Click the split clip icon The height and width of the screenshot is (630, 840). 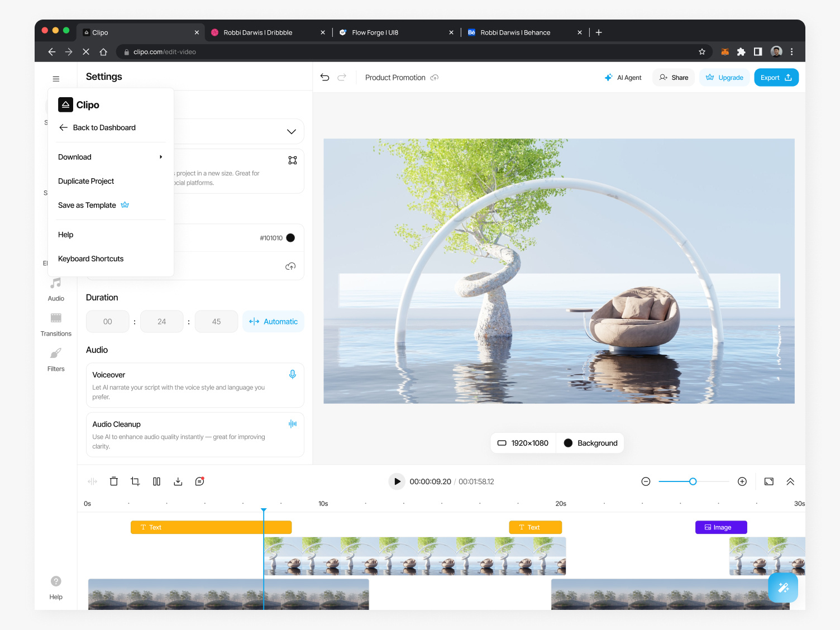click(157, 481)
